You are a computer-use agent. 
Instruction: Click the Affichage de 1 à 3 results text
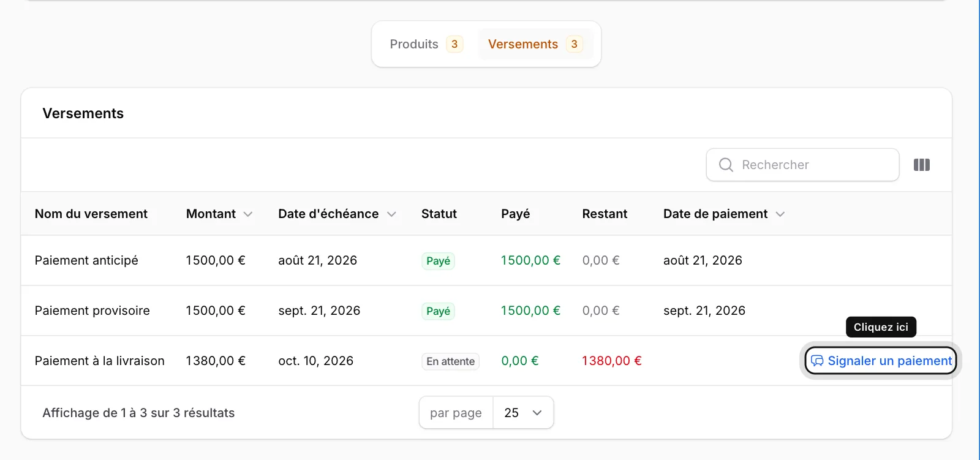138,413
